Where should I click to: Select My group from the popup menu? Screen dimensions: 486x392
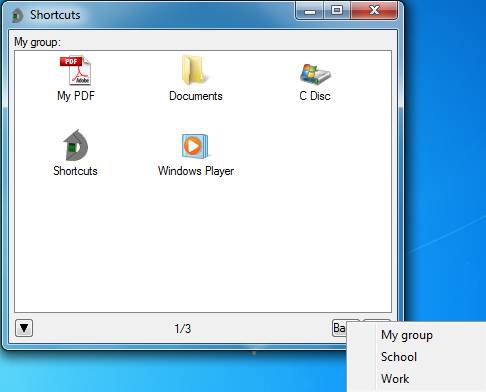[x=407, y=335]
